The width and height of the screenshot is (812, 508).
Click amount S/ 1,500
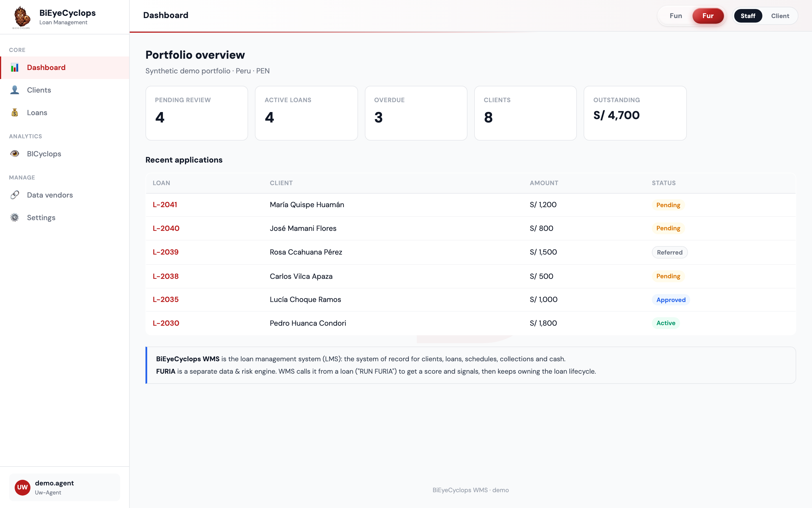[543, 252]
